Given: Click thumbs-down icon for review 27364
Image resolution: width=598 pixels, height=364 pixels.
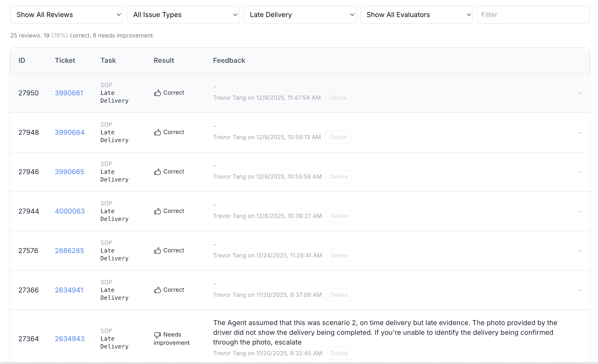Looking at the screenshot, I should click(x=158, y=335).
